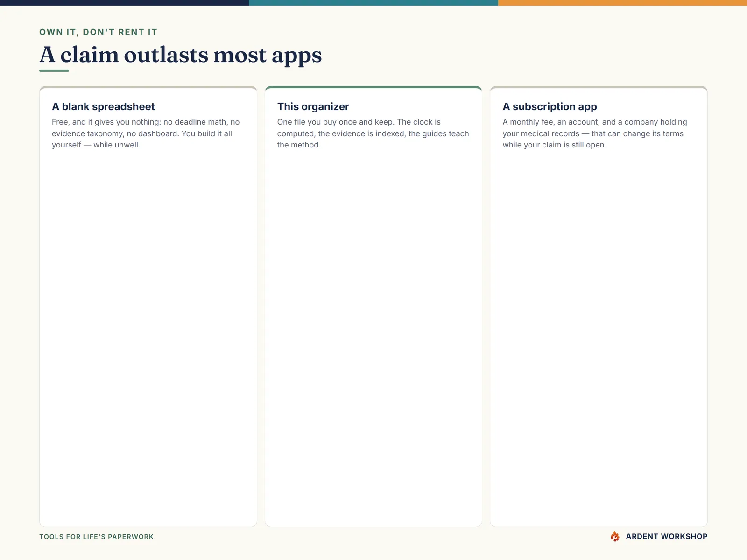Click the organizer description starting 'One file you buy'
The width and height of the screenshot is (747, 560).
coord(373,133)
